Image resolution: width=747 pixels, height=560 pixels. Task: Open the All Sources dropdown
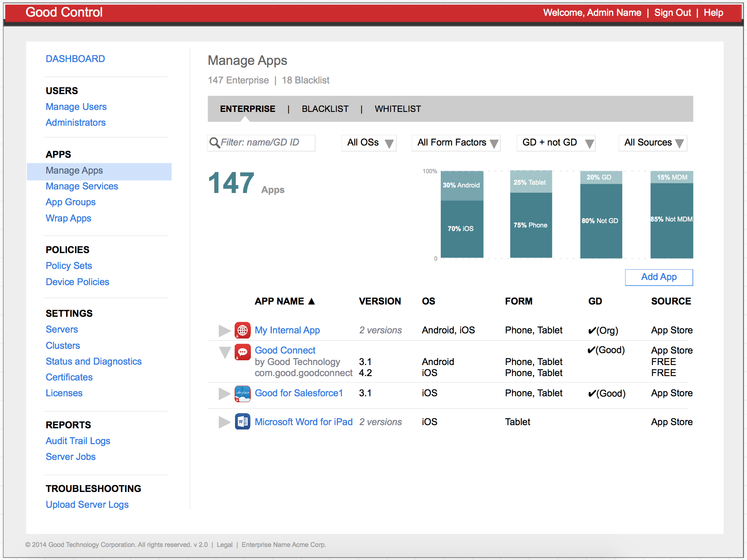[x=653, y=143]
